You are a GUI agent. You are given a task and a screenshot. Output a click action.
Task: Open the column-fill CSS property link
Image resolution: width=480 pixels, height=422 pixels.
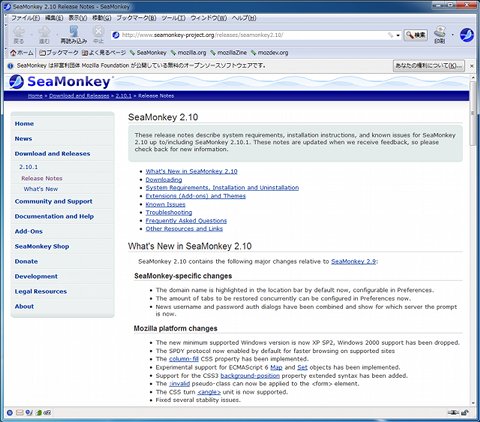pyautogui.click(x=184, y=359)
